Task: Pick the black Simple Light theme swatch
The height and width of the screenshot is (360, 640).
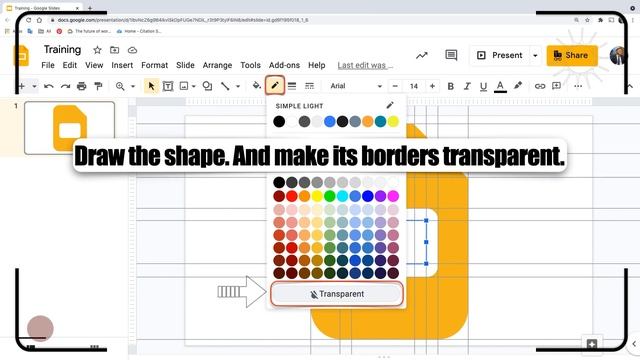Action: [x=279, y=121]
